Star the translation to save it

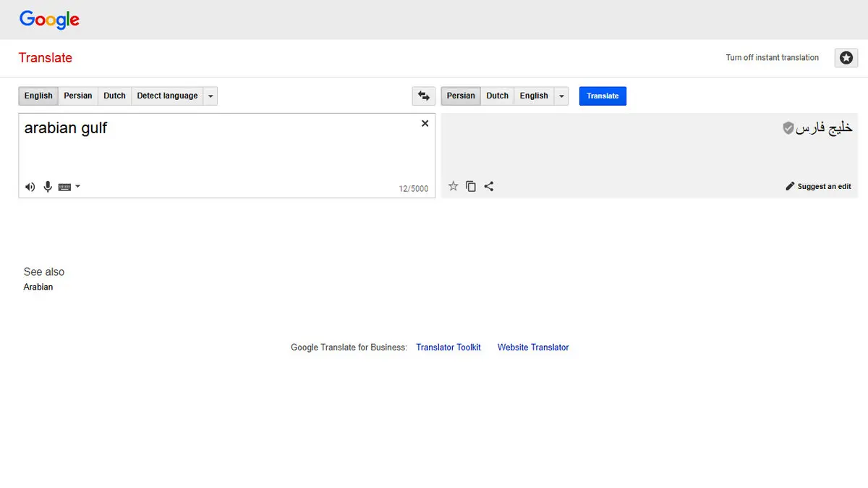(454, 186)
